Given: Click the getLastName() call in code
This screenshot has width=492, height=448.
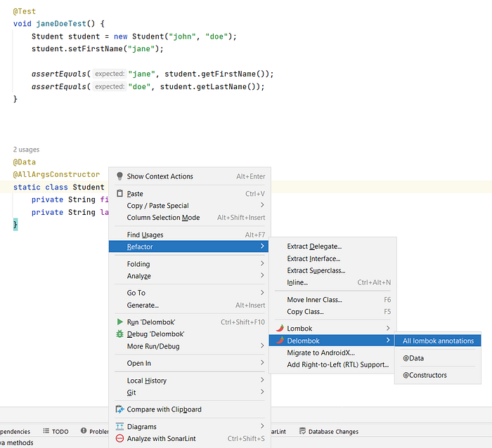Looking at the screenshot, I should (x=231, y=86).
